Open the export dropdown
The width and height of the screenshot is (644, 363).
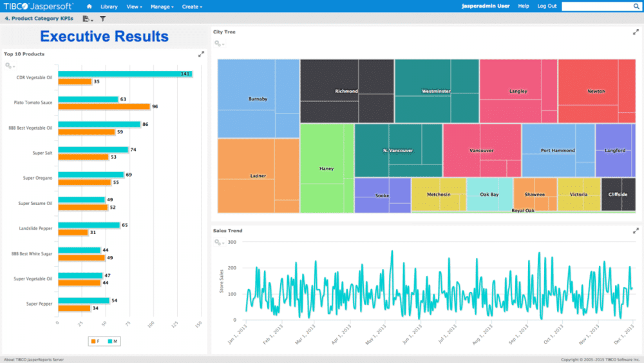coord(88,19)
